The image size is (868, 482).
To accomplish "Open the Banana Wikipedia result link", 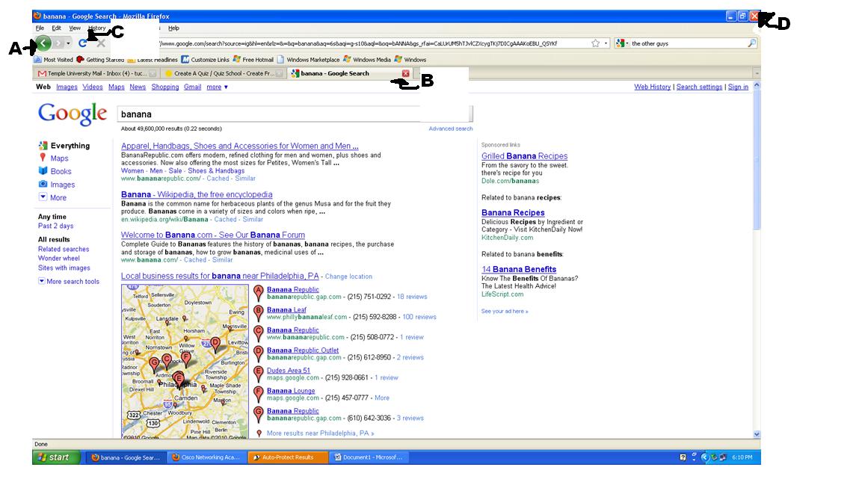I will click(x=196, y=194).
